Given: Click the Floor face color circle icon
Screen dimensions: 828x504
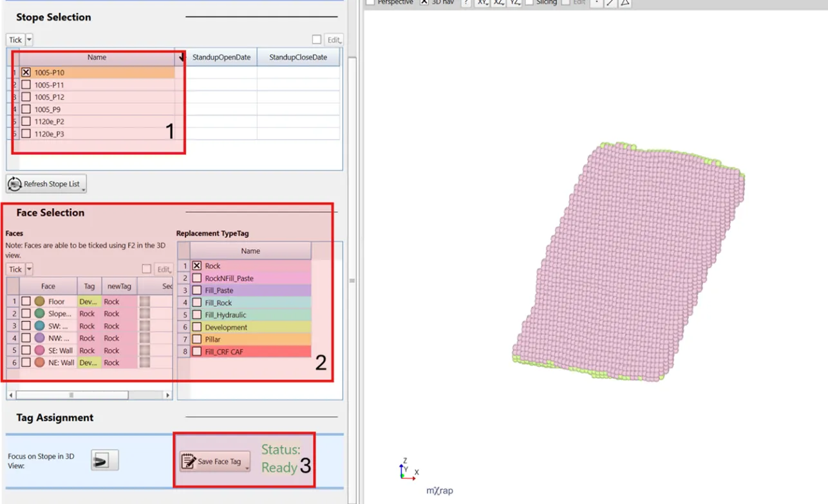Looking at the screenshot, I should tap(39, 301).
